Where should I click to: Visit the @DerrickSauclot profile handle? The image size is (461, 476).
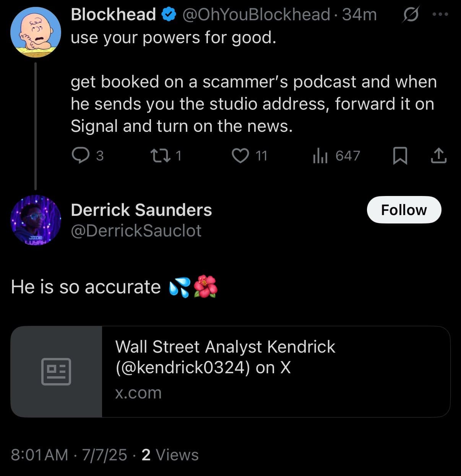click(136, 231)
